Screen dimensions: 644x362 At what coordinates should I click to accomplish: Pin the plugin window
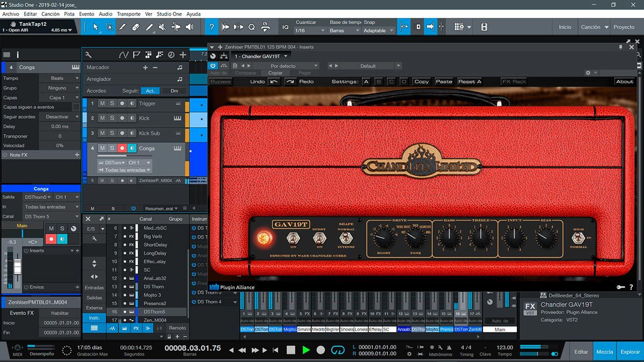[621, 47]
